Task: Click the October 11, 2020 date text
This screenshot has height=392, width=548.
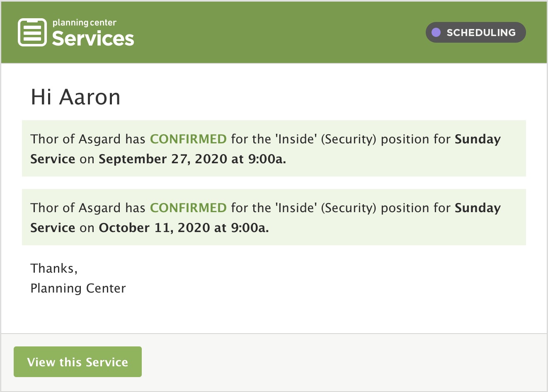Action: tap(154, 228)
